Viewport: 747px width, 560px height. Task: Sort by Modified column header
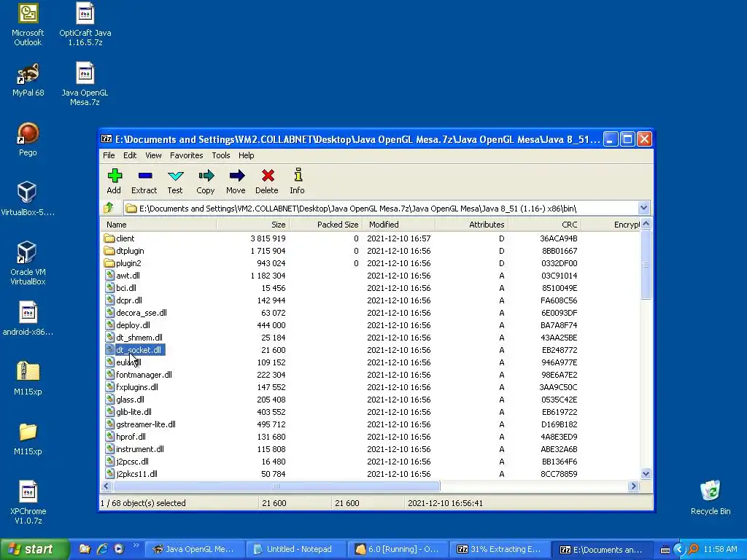pos(398,225)
